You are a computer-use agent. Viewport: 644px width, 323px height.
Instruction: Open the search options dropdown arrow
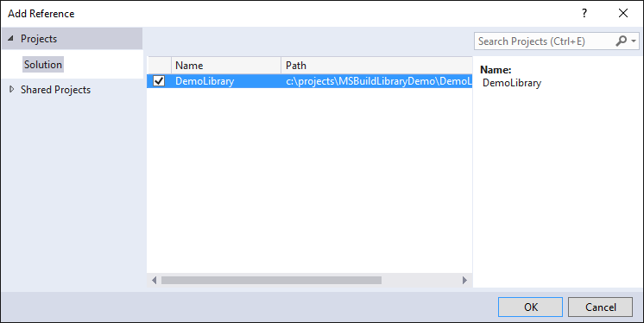tap(634, 41)
